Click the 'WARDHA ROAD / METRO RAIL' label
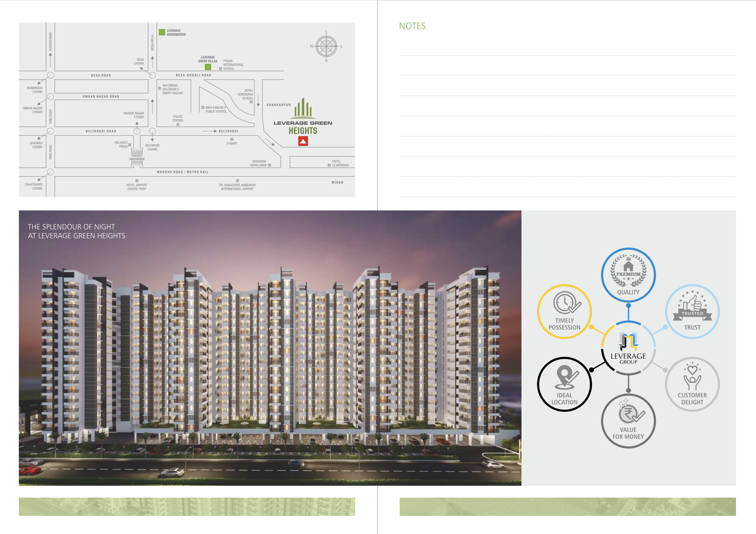Image resolution: width=756 pixels, height=534 pixels. pyautogui.click(x=182, y=172)
